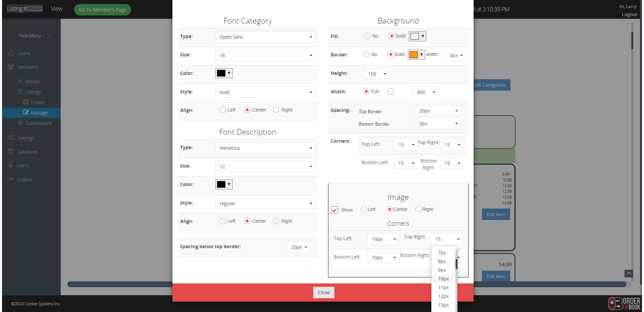
Task: Open orange Border color picker
Action: (x=417, y=55)
